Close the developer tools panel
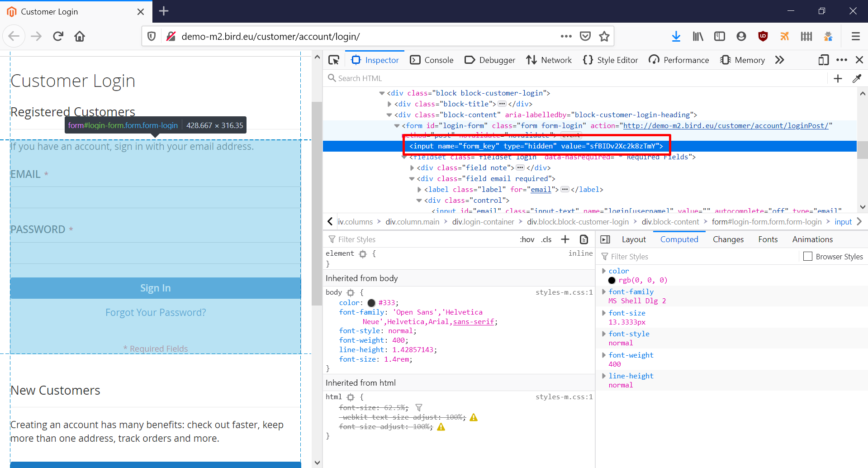Image resolution: width=868 pixels, height=468 pixels. (859, 60)
